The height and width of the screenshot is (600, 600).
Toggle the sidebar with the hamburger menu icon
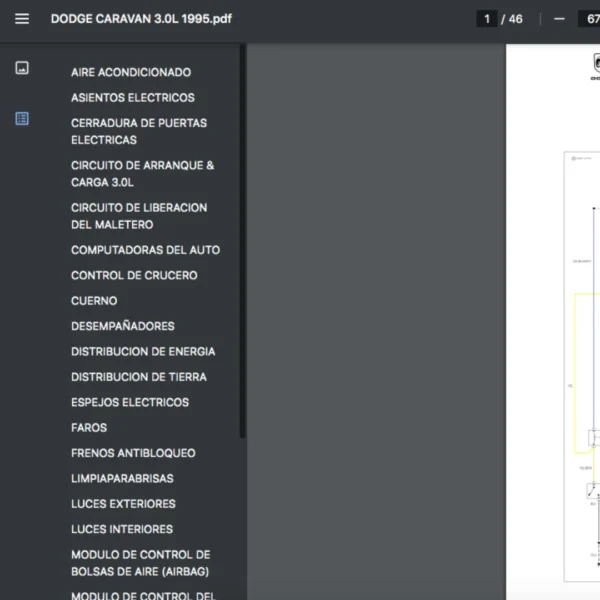(22, 19)
